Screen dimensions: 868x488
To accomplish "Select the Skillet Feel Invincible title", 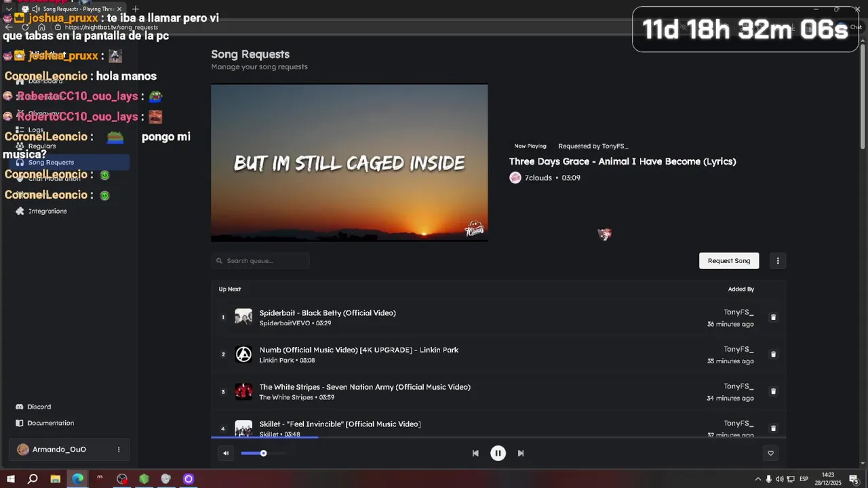I will [x=340, y=424].
